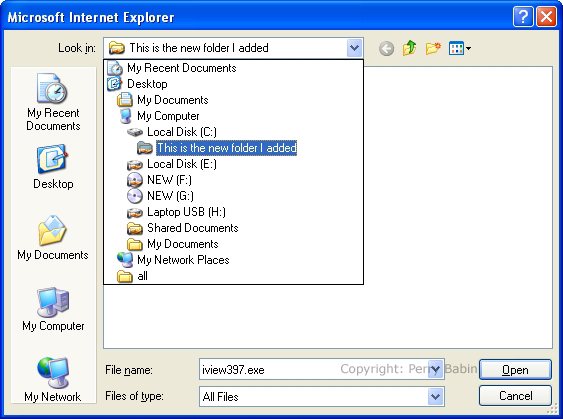Click the 'all' folder icon
This screenshot has height=419, width=563.
click(x=125, y=276)
